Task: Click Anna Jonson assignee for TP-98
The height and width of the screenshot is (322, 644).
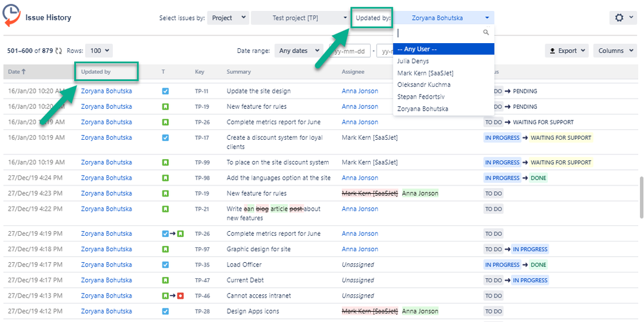Action: click(360, 178)
